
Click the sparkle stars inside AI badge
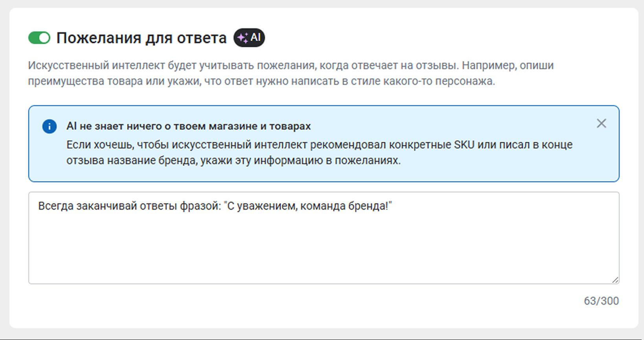coord(243,38)
